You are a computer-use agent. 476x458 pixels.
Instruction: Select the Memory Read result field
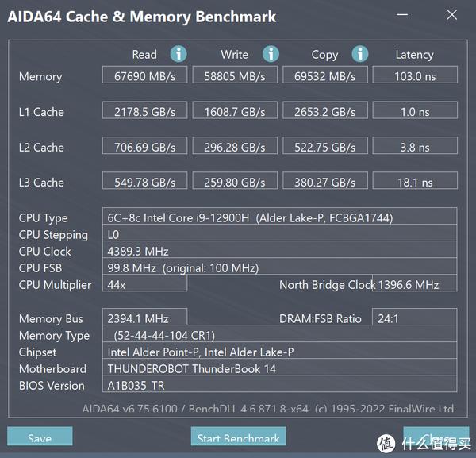[x=144, y=75]
